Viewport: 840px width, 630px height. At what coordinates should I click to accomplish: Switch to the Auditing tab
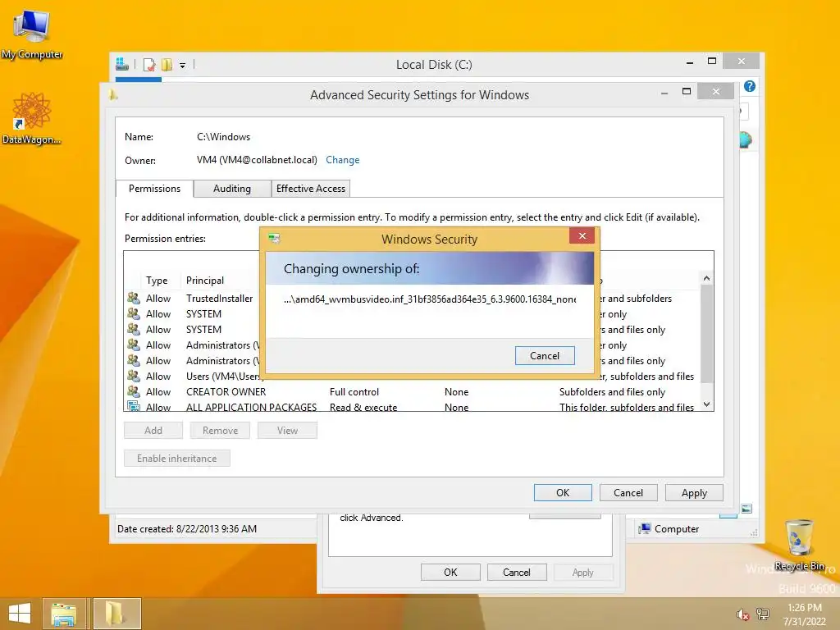pos(232,189)
